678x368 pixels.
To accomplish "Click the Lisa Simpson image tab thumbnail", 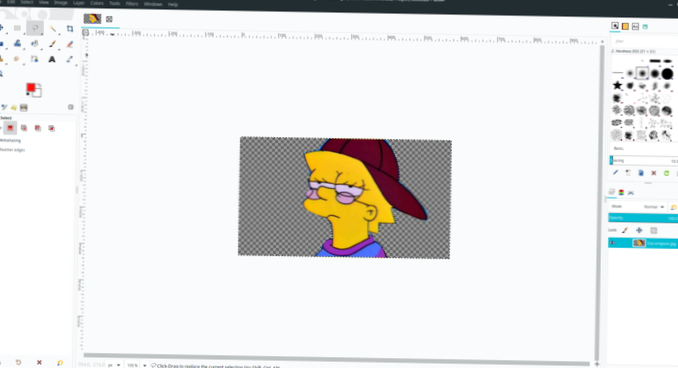I will 92,19.
